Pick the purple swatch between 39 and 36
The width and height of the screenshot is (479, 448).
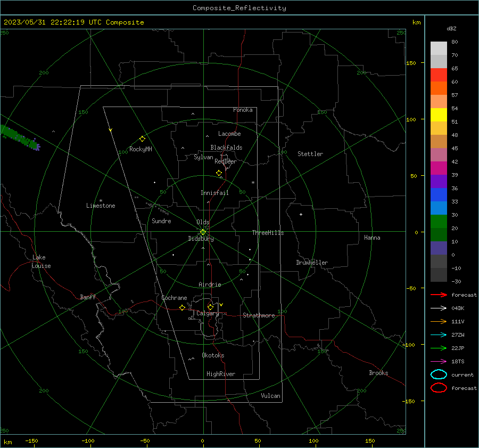tap(439, 181)
